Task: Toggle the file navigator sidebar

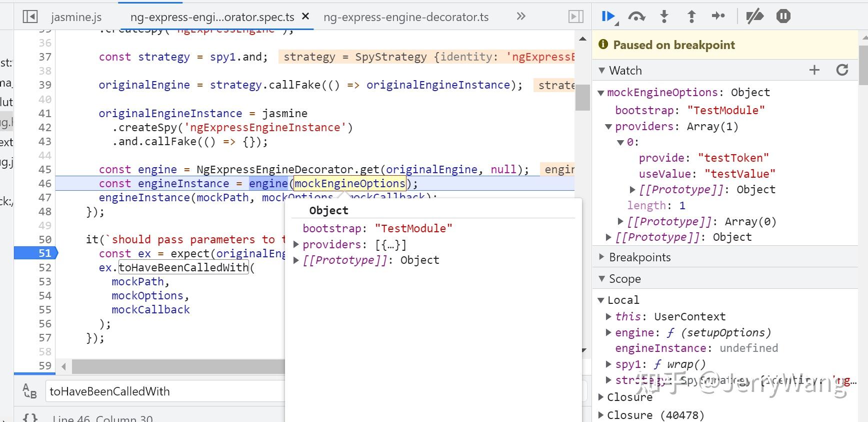Action: (x=30, y=17)
